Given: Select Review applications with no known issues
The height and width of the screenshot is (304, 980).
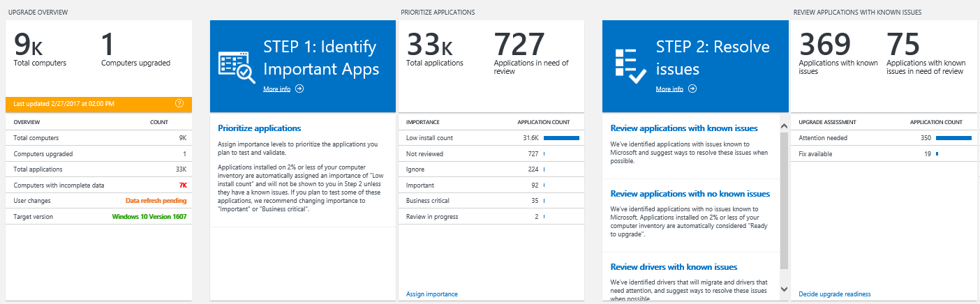Looking at the screenshot, I should click(x=690, y=194).
